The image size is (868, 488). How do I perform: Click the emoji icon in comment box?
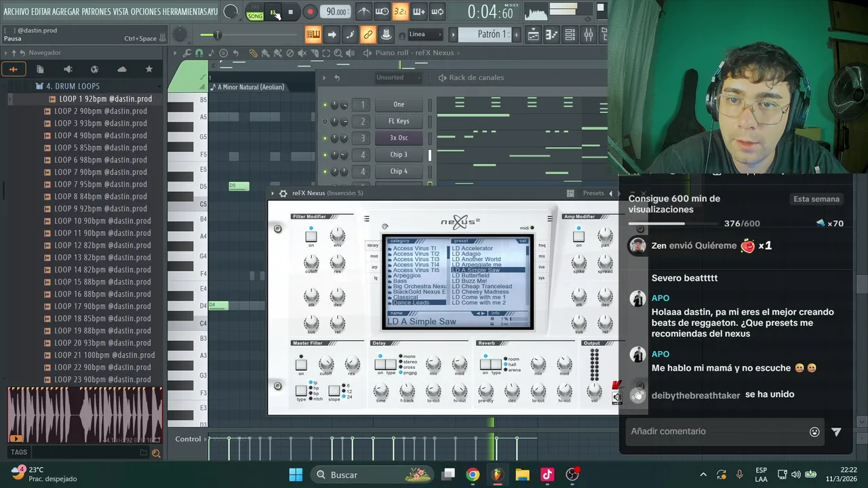(814, 432)
